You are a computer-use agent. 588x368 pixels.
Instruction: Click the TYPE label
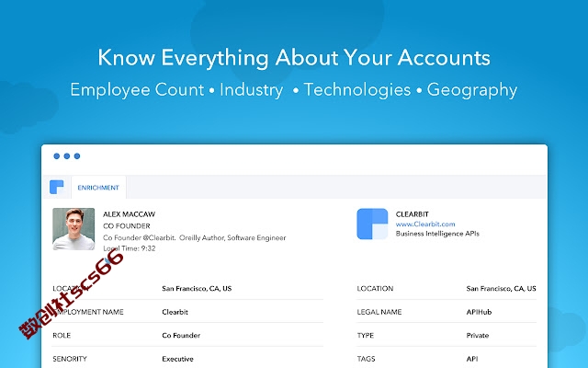pos(366,335)
